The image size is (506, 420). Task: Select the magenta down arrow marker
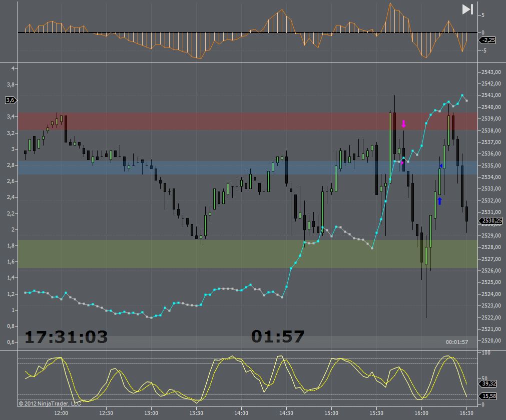[x=403, y=124]
